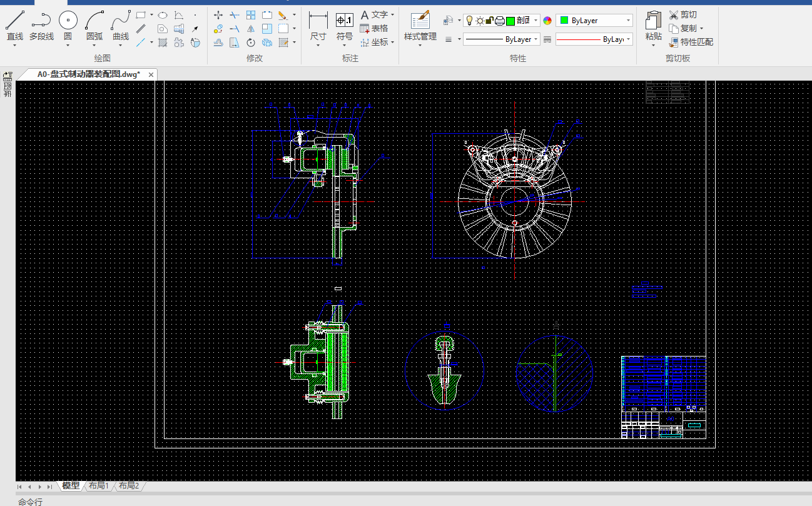Image resolution: width=812 pixels, height=506 pixels.
Task: Expand the 文字 dropdown arrow
Action: (x=392, y=14)
